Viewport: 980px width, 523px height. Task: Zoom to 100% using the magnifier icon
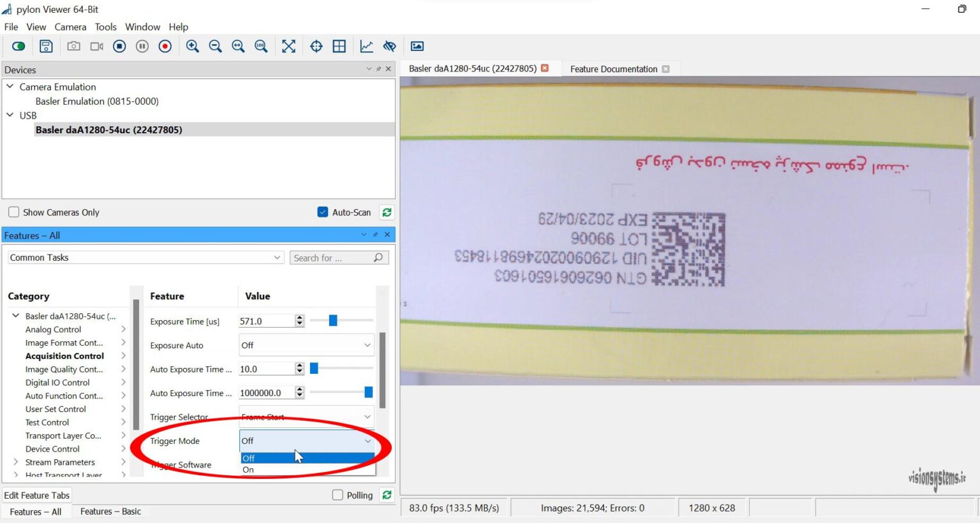coord(261,46)
